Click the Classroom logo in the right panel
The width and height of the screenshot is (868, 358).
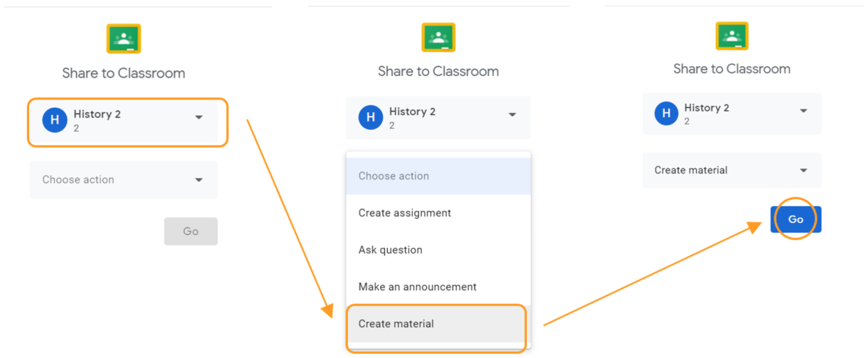coord(732,36)
